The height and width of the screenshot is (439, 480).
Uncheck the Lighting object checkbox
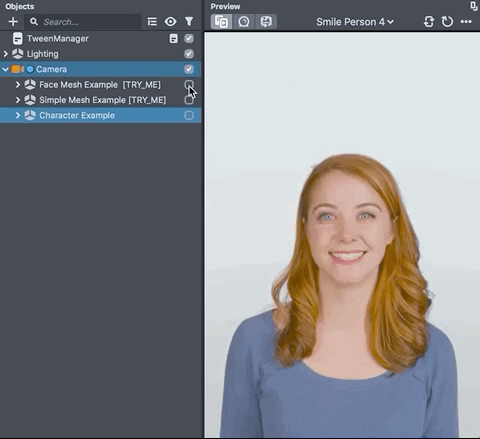coord(189,54)
